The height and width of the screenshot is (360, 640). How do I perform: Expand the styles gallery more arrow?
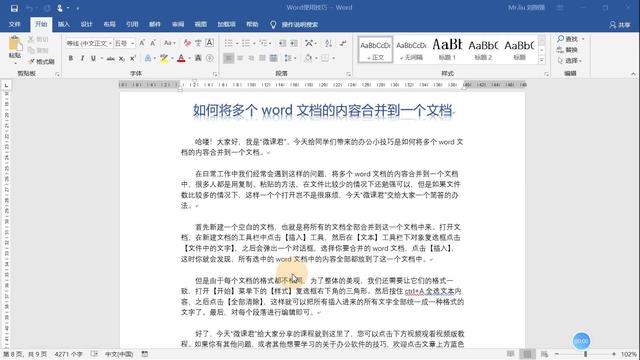(x=542, y=60)
